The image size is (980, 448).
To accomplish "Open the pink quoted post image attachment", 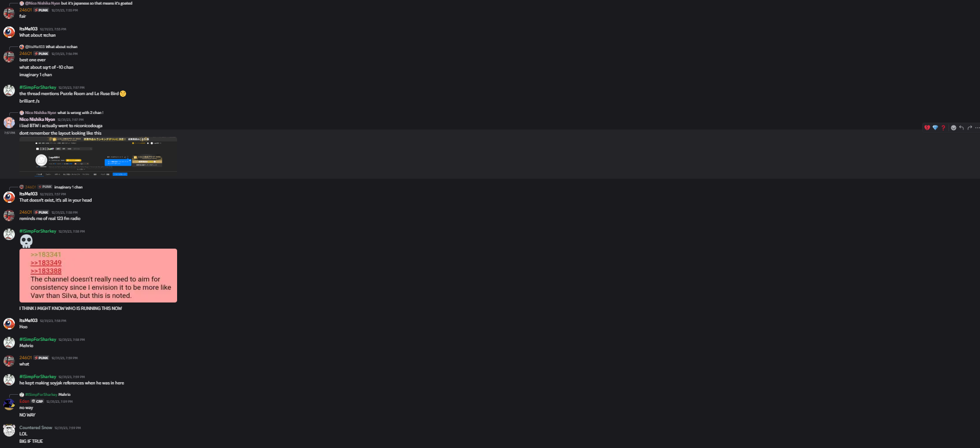I will point(98,276).
